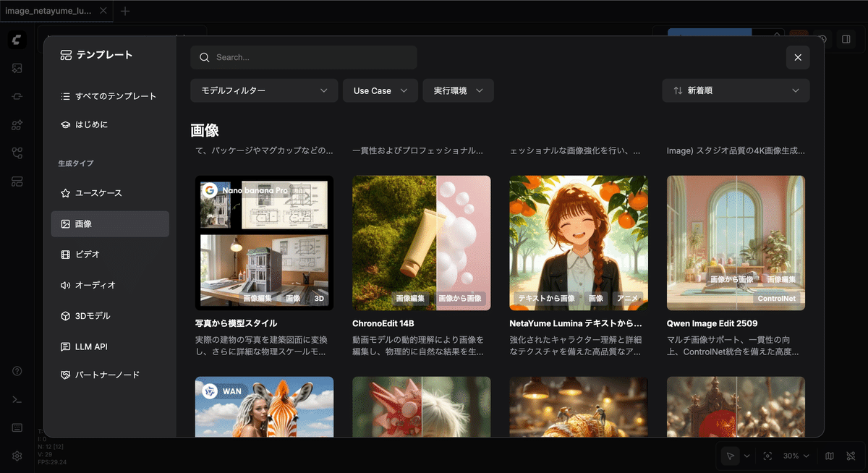Image resolution: width=868 pixels, height=473 pixels.
Task: Click the help icon in the lower sidebar
Action: (x=17, y=371)
